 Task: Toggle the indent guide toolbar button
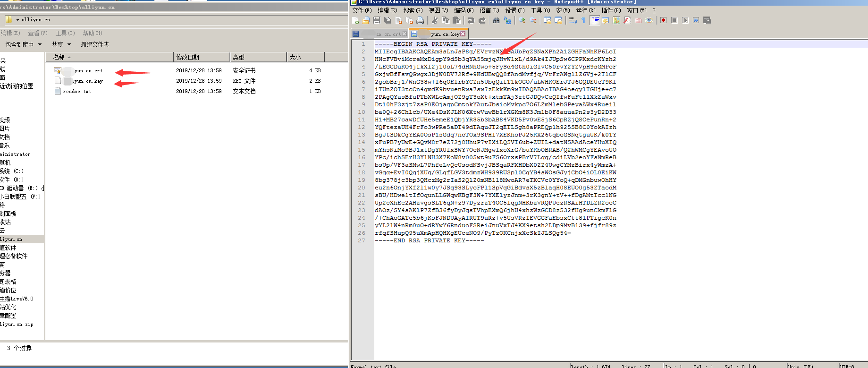click(x=595, y=20)
